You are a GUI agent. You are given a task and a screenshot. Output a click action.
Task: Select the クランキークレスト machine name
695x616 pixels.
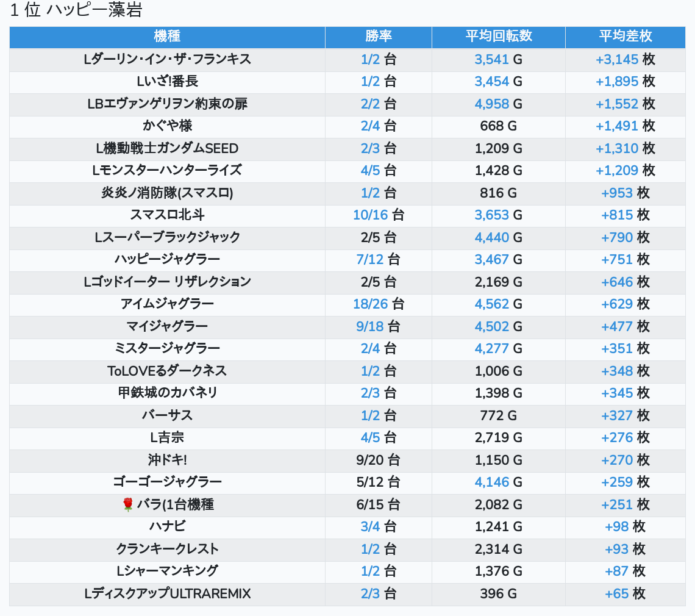pyautogui.click(x=167, y=550)
